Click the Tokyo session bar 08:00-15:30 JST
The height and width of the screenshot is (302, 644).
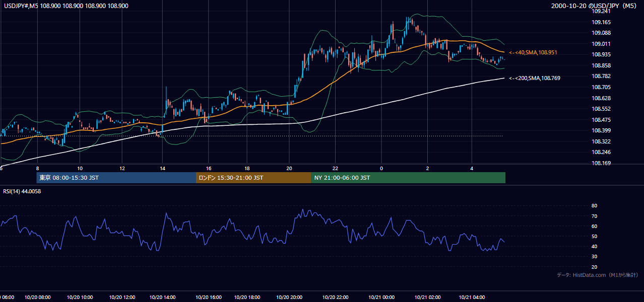click(116, 178)
